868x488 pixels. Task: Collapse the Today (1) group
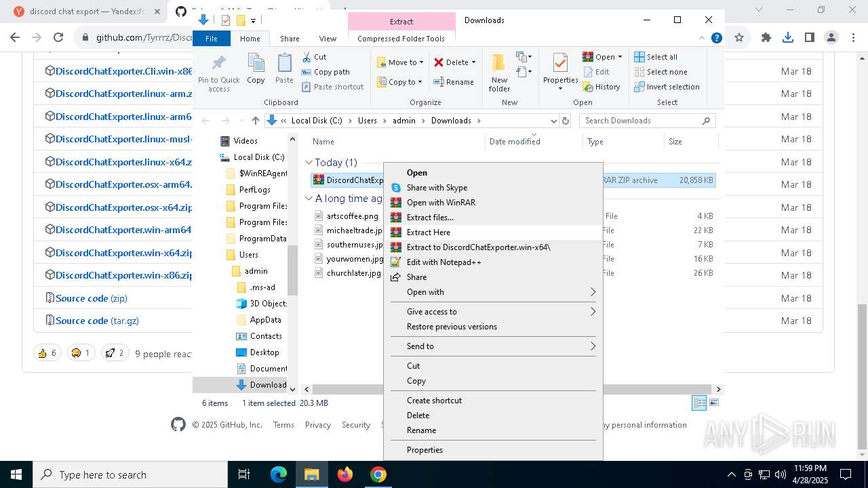point(309,163)
